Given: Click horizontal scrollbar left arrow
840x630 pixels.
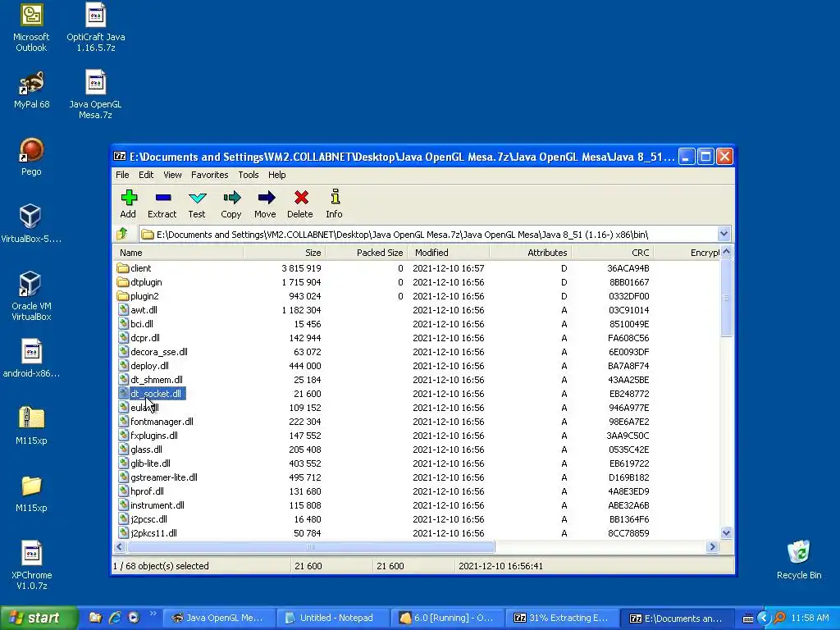Looking at the screenshot, I should pyautogui.click(x=120, y=547).
